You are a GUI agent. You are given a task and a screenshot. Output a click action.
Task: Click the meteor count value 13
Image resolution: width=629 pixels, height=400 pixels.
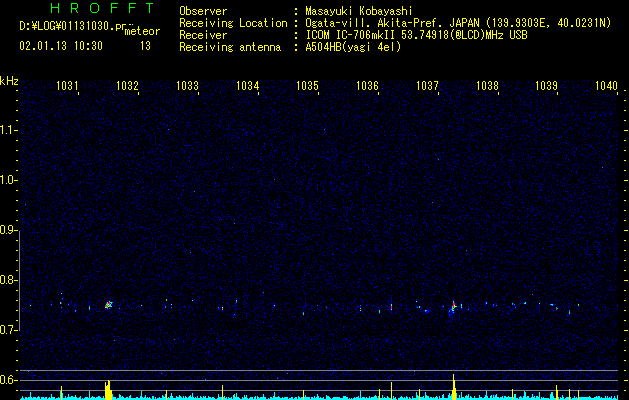[145, 46]
